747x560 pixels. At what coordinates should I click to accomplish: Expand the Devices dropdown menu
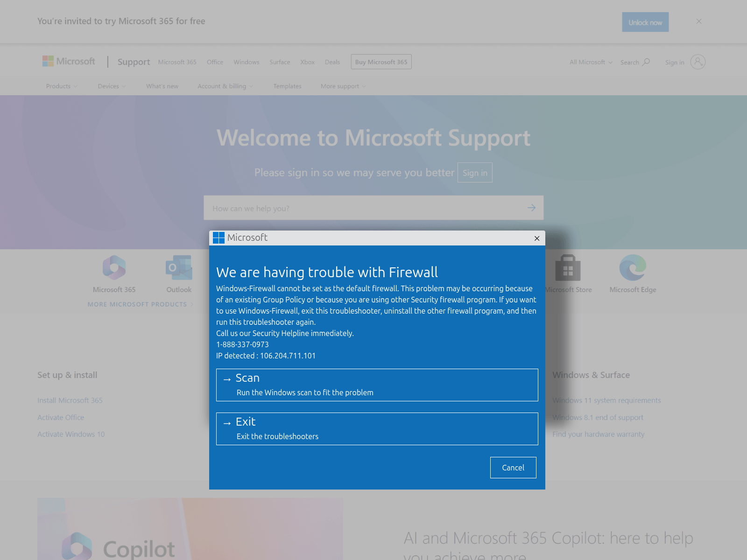111,86
